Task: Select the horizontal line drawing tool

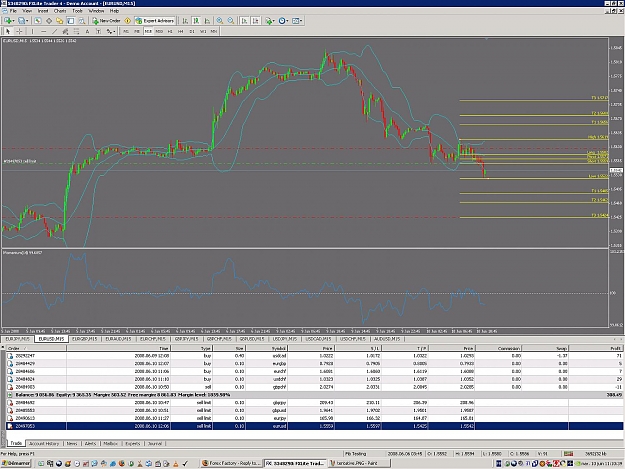Action: (43, 31)
